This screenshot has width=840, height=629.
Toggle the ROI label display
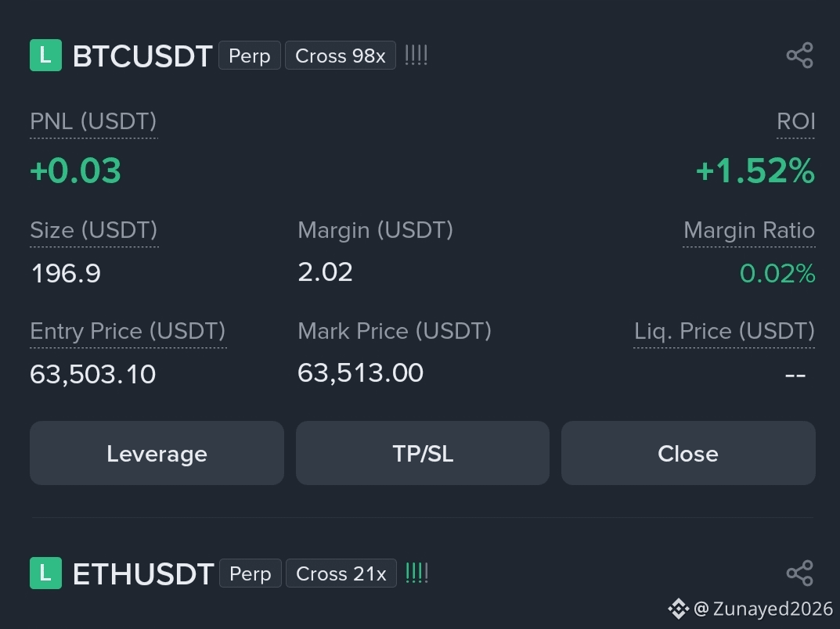pyautogui.click(x=796, y=122)
